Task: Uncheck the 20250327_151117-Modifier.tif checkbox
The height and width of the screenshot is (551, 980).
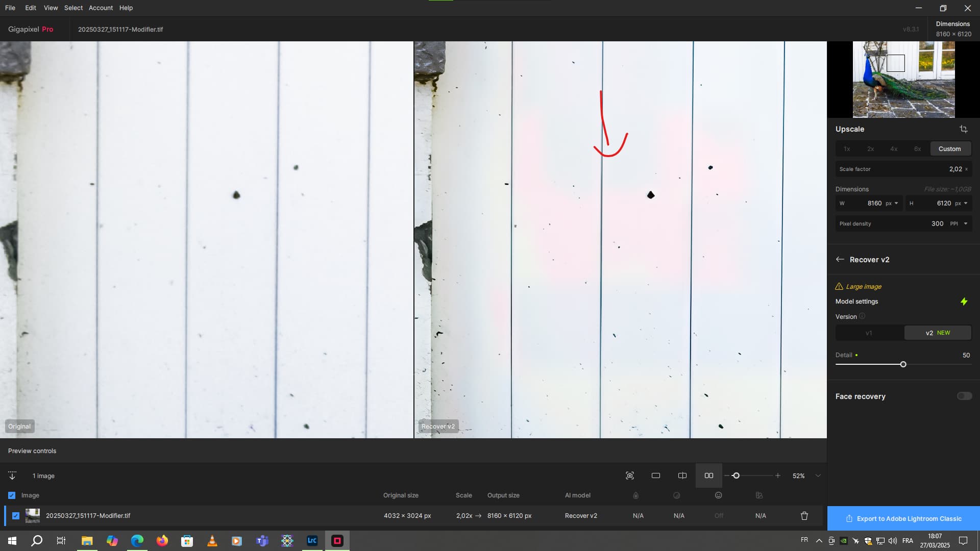Action: click(x=16, y=516)
